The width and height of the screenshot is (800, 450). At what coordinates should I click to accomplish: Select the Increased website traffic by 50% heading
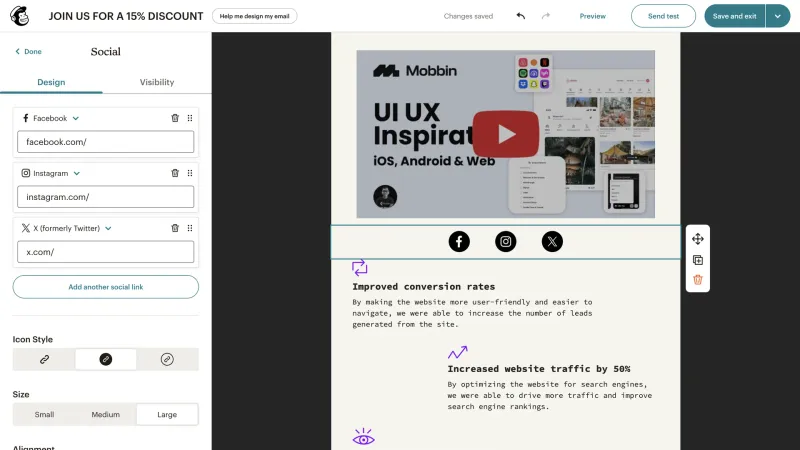click(539, 368)
